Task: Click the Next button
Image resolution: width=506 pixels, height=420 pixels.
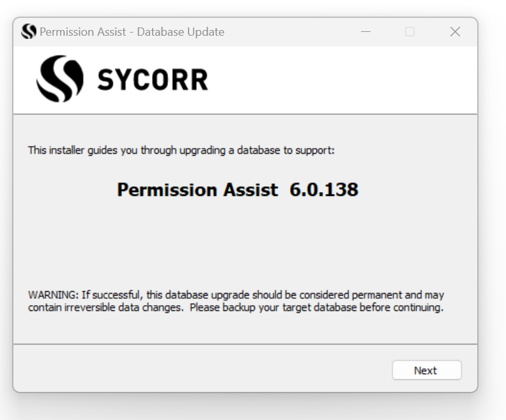Action: click(426, 370)
